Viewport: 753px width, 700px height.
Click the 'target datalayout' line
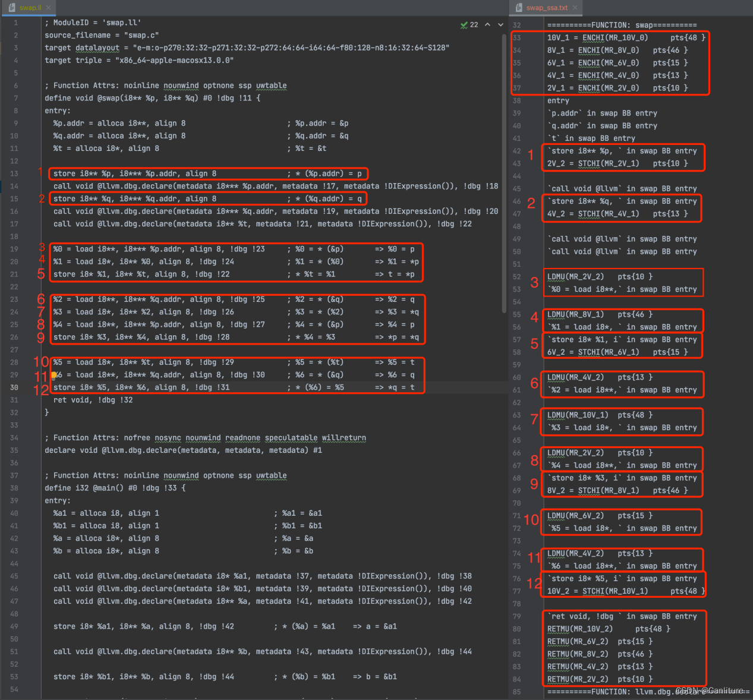(x=247, y=48)
